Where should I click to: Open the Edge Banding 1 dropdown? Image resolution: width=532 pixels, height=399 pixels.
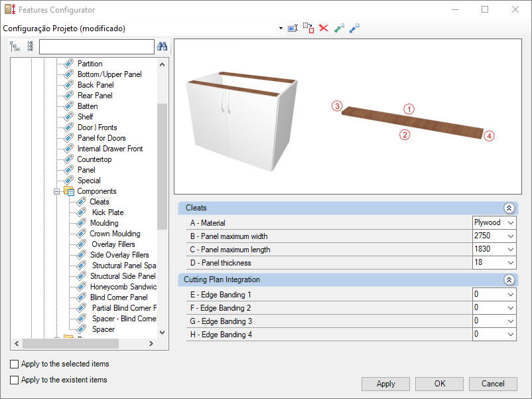point(511,294)
